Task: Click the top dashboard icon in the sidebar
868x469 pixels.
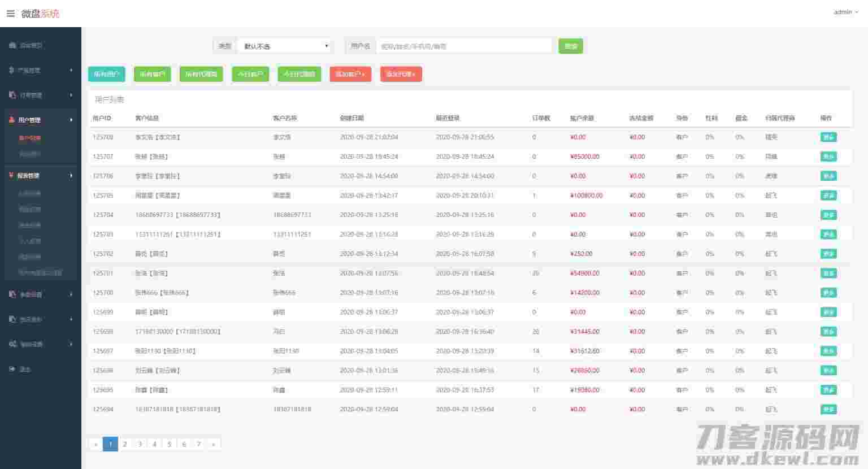Action: point(12,45)
